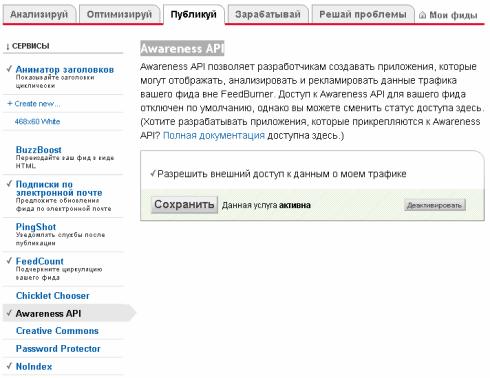Open the BuzzBoost service
The height and width of the screenshot is (378, 490).
click(39, 150)
